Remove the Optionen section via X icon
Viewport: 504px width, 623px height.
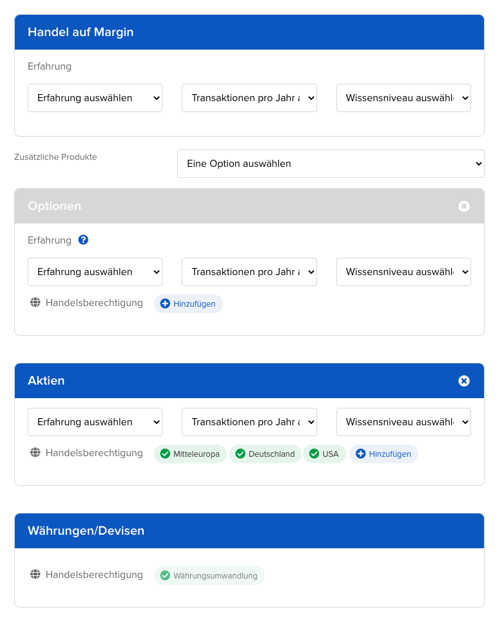(x=463, y=206)
